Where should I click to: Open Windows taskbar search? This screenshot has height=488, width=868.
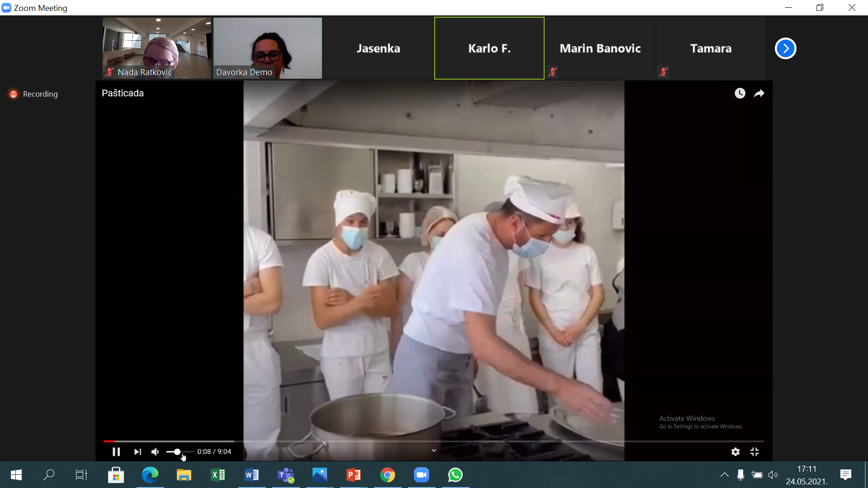click(x=49, y=475)
